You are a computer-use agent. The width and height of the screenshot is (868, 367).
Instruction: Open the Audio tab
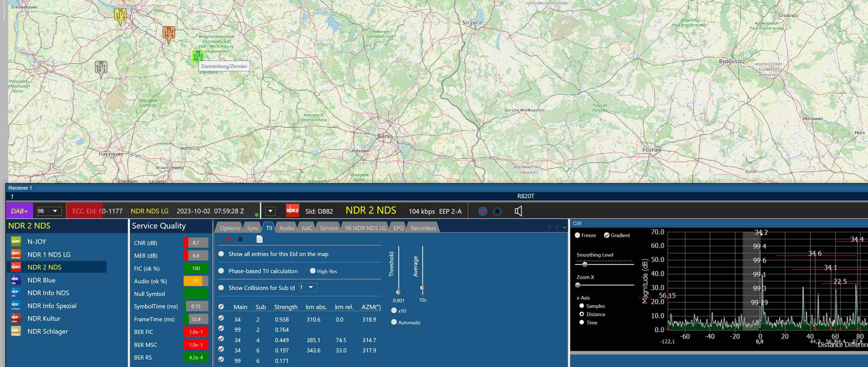287,228
